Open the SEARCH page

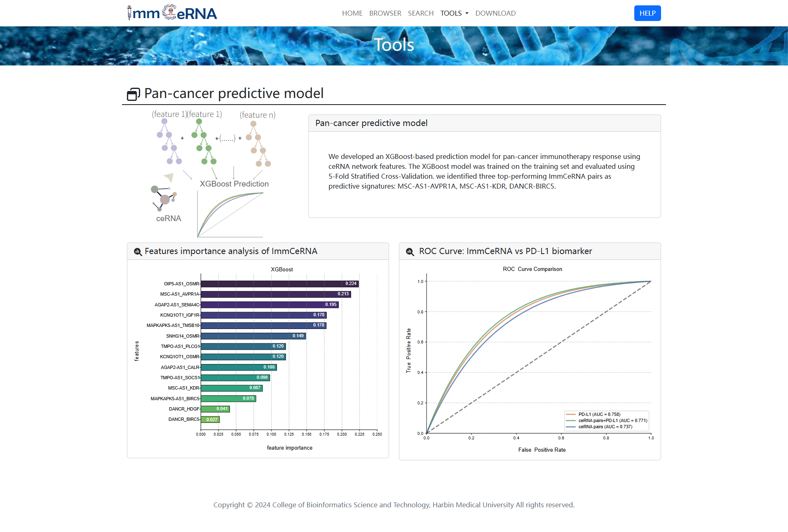click(420, 13)
